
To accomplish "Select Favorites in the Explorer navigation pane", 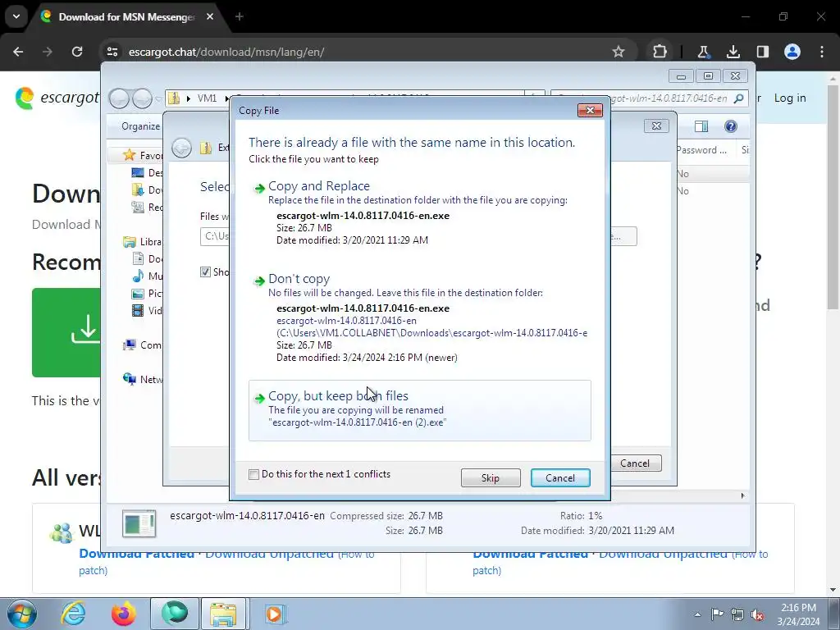I will (143, 155).
